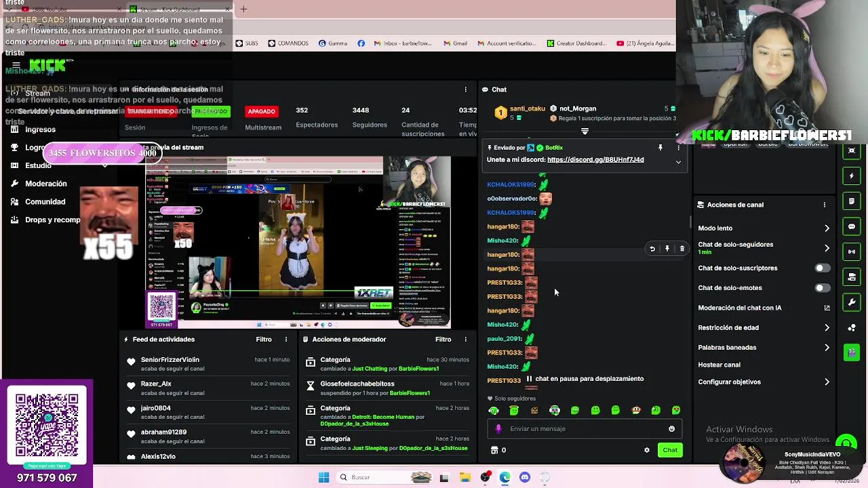The width and height of the screenshot is (868, 488).
Task: Collapse the pinned message chevron
Action: pyautogui.click(x=678, y=162)
